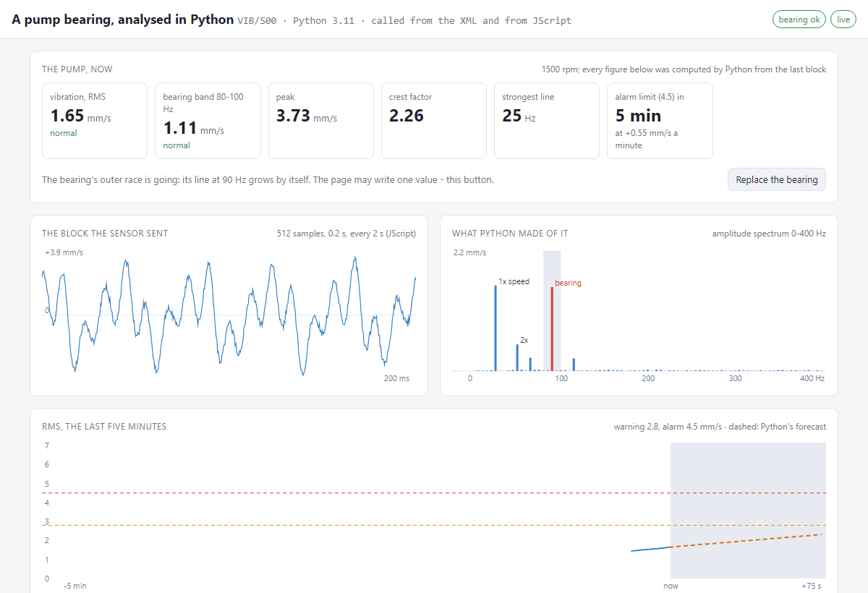Click the "-5 min" label on the RMS axis
Viewport: 868px width, 593px height.
(75, 586)
